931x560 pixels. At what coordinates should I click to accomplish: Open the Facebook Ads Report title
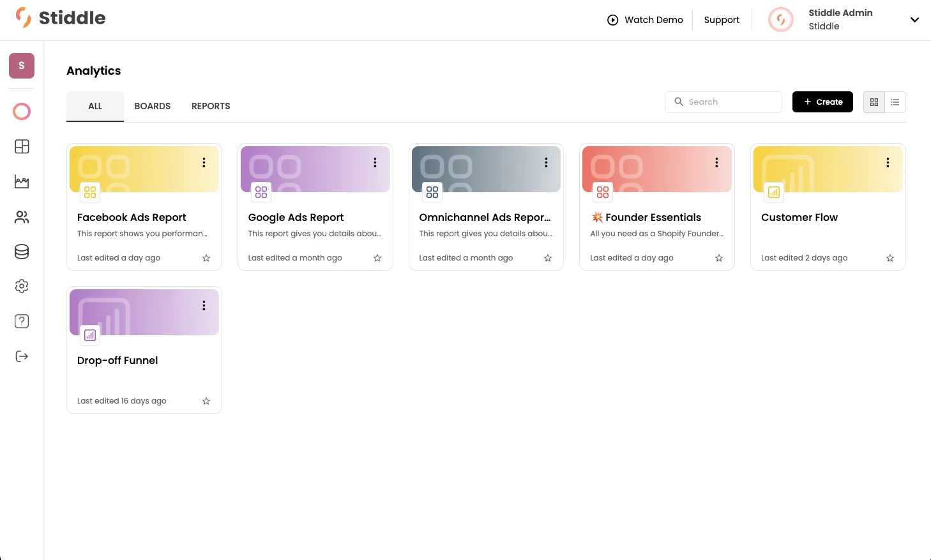(132, 217)
